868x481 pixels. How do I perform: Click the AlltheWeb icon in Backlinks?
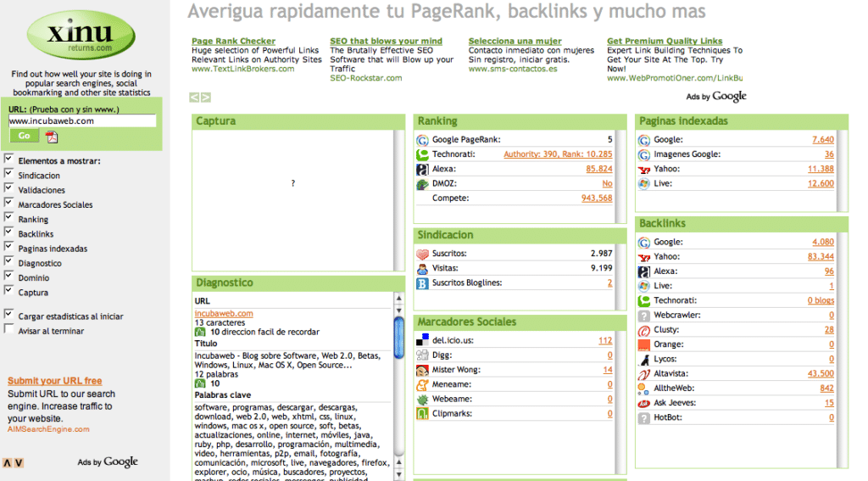644,389
